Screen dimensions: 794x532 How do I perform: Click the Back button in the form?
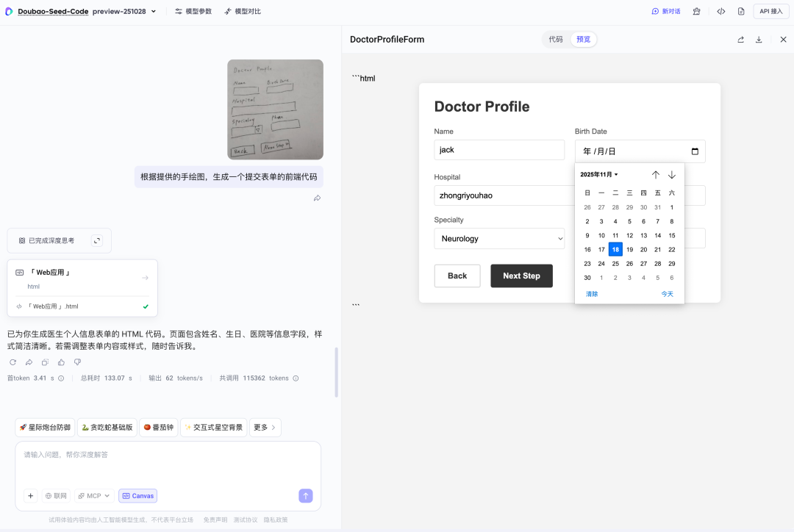(x=457, y=276)
